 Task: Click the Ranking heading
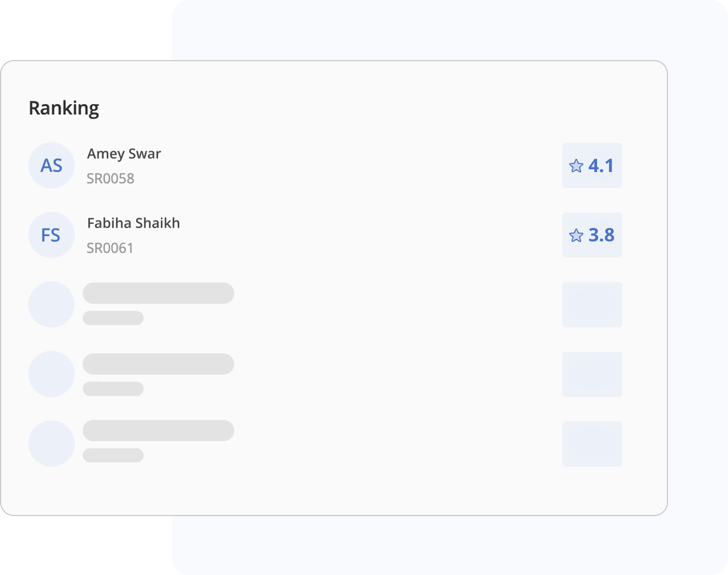pyautogui.click(x=64, y=108)
